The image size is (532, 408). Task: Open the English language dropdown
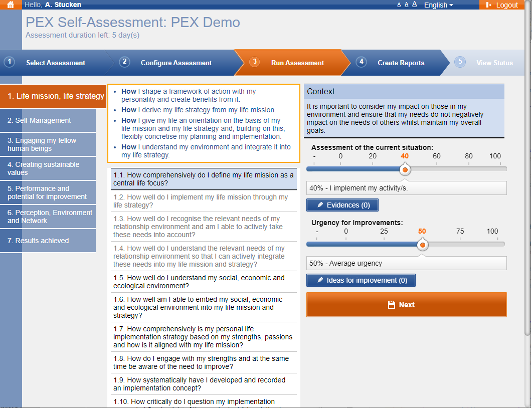[x=438, y=5]
